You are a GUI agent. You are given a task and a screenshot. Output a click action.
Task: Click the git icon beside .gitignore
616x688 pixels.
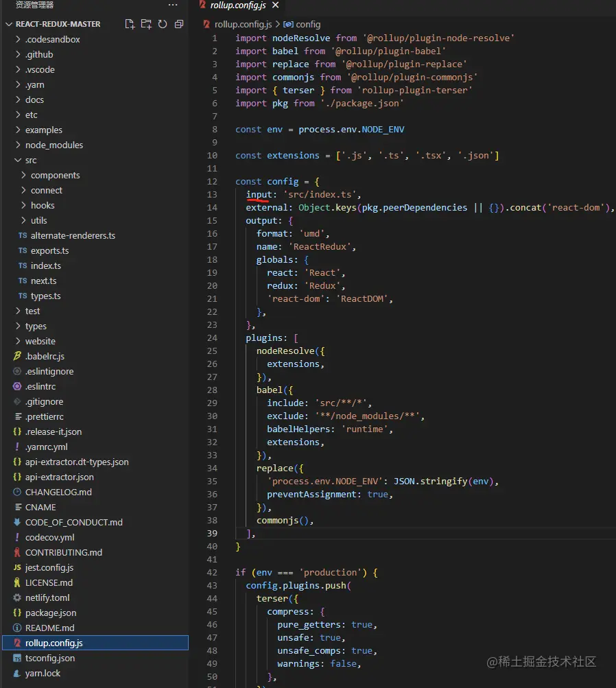pyautogui.click(x=17, y=401)
